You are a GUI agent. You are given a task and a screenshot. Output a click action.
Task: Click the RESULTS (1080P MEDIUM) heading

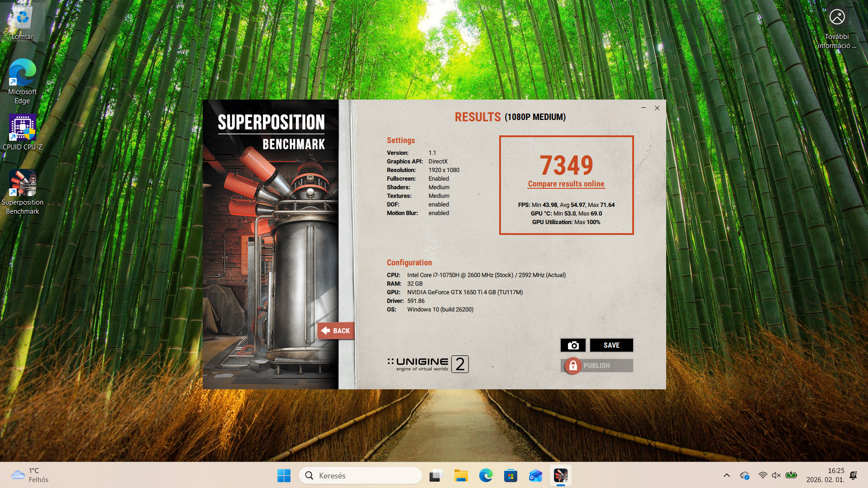510,117
